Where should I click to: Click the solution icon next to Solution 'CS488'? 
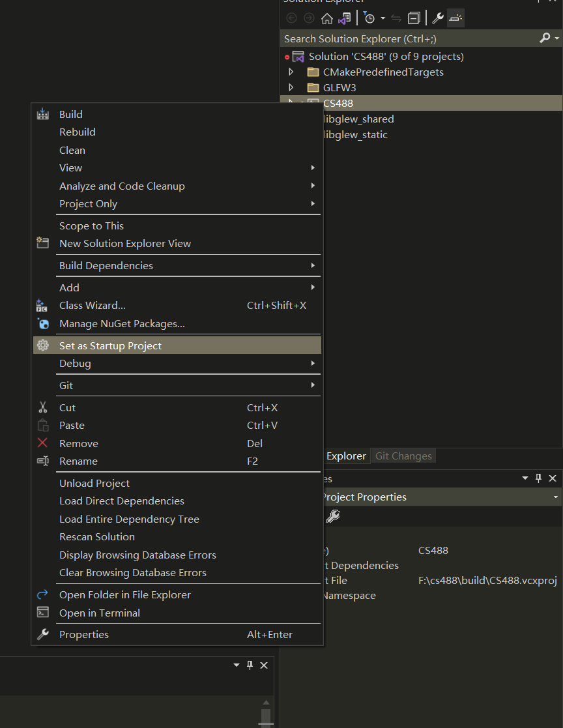(x=298, y=57)
